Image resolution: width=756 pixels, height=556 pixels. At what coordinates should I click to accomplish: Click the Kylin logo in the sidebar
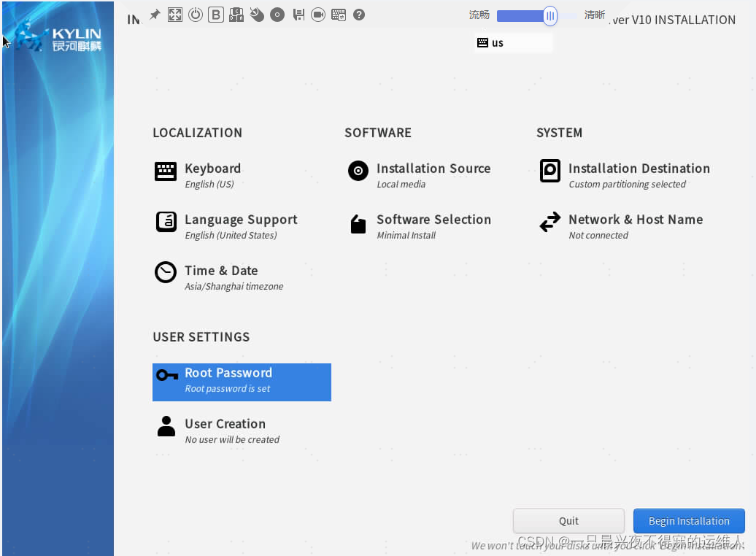click(x=58, y=38)
